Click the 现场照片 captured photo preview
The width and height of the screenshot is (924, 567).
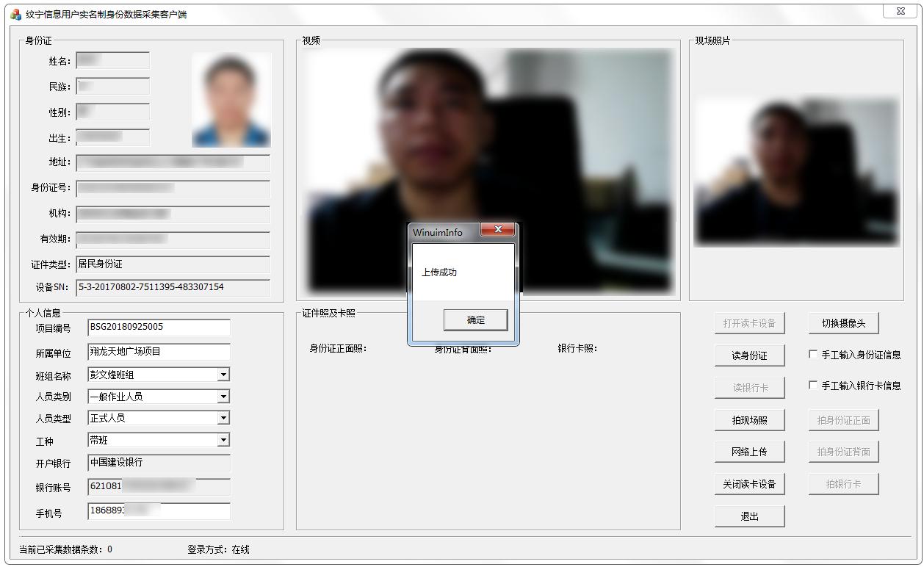796,173
